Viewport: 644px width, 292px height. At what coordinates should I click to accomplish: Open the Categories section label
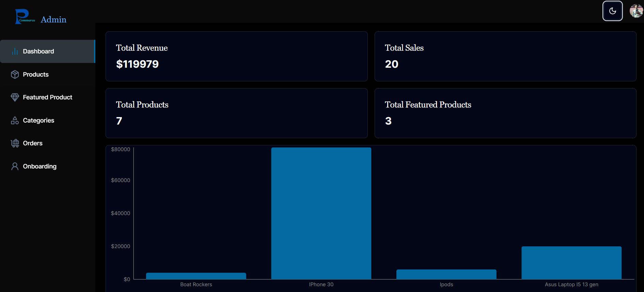[x=38, y=120]
